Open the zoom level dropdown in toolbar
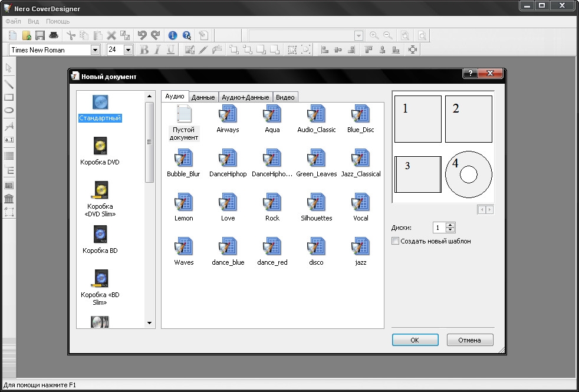 point(358,36)
